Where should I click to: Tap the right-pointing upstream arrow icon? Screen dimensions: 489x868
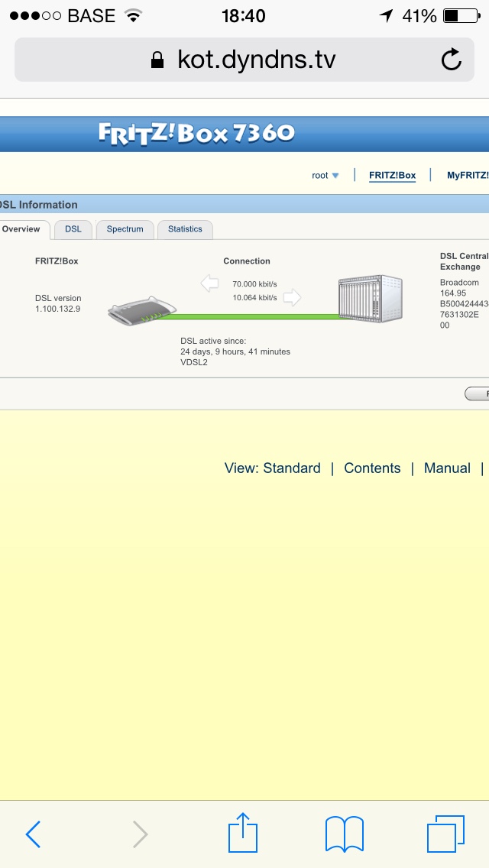tap(292, 297)
